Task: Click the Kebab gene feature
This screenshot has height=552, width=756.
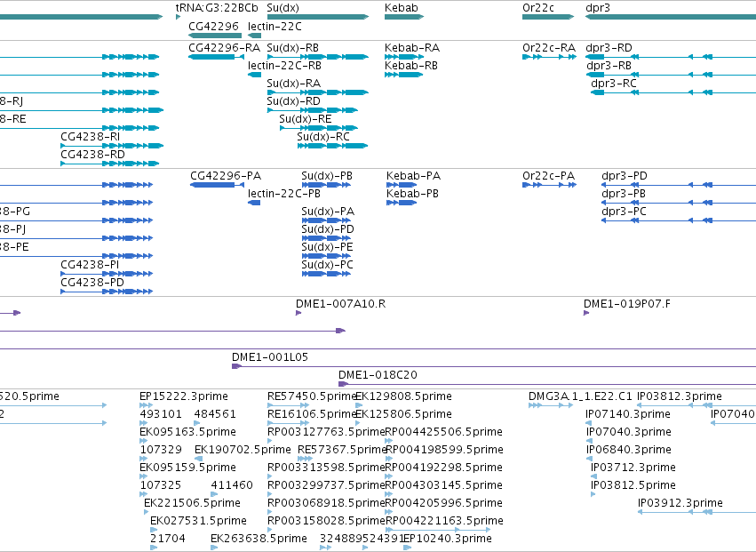Action: click(x=404, y=17)
